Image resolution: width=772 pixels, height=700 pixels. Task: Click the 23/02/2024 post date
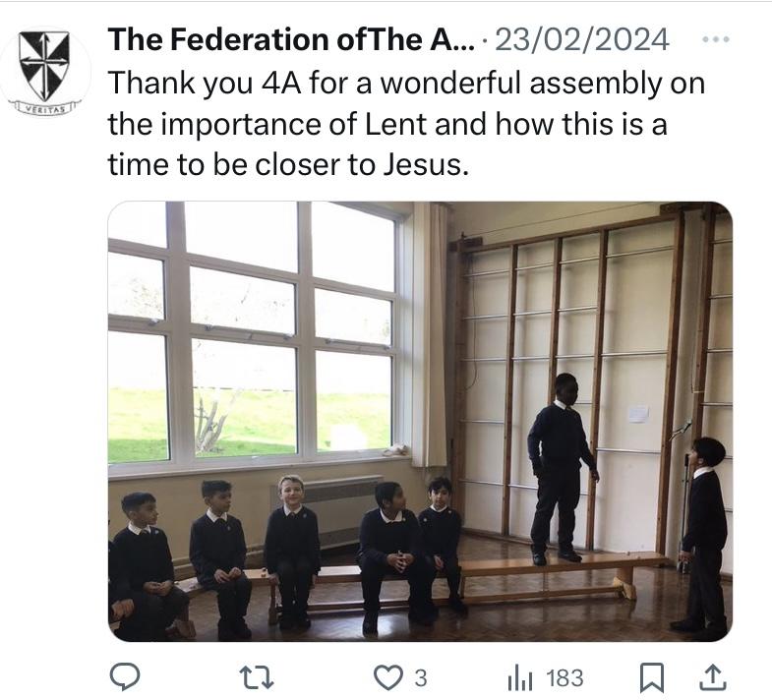pyautogui.click(x=582, y=40)
